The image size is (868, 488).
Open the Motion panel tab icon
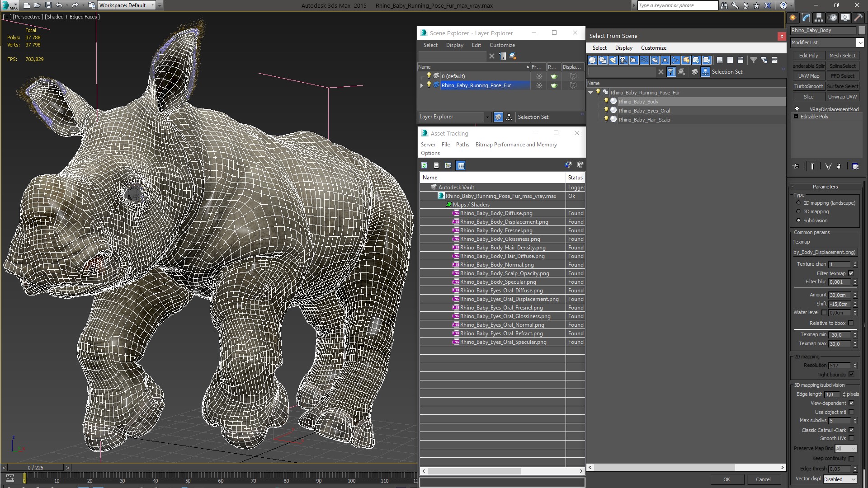[832, 18]
